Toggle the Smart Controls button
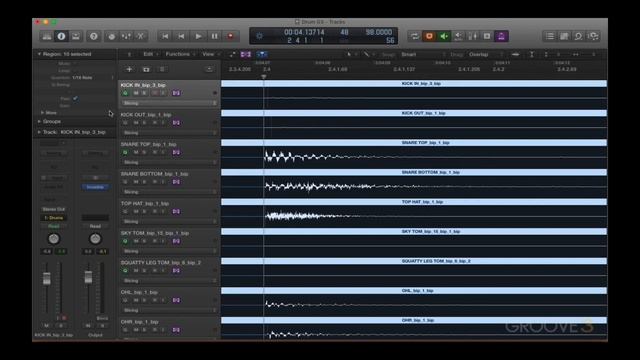This screenshot has height=360, width=640. click(x=111, y=36)
